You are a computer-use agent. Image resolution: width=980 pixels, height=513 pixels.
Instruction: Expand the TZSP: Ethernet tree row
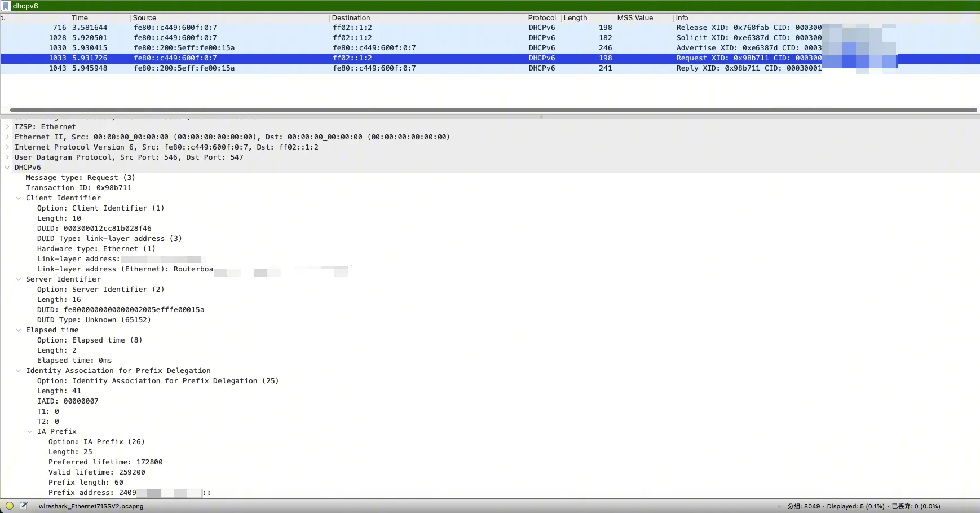point(7,127)
